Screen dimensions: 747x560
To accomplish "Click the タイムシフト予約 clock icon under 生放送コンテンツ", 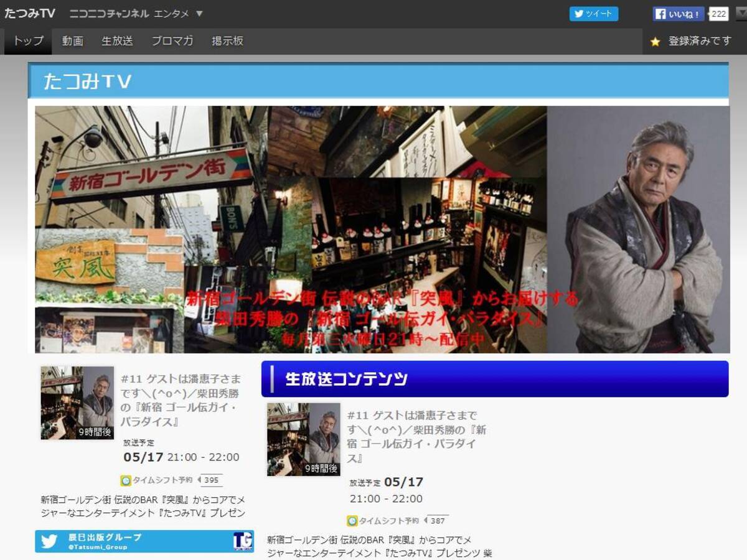I will coord(352,521).
